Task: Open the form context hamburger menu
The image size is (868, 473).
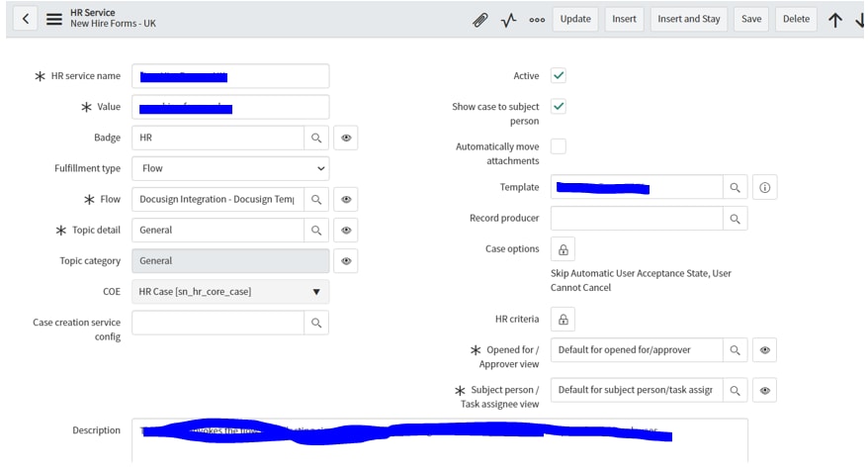Action: [x=53, y=19]
